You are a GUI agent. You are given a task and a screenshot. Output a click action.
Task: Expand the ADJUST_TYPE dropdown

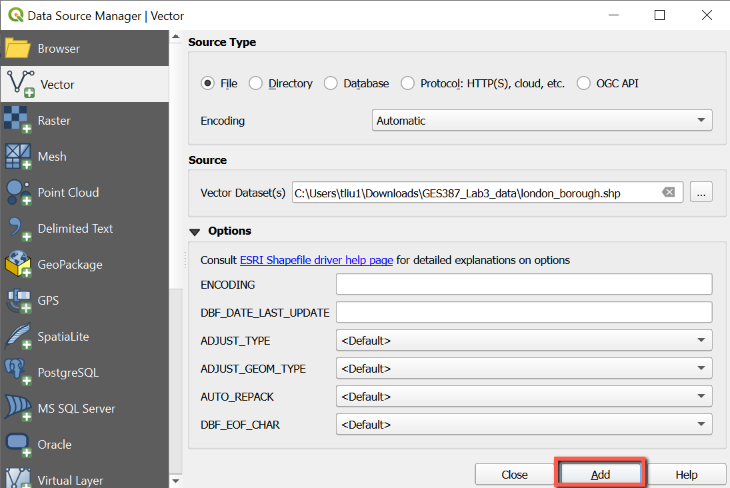tap(524, 340)
